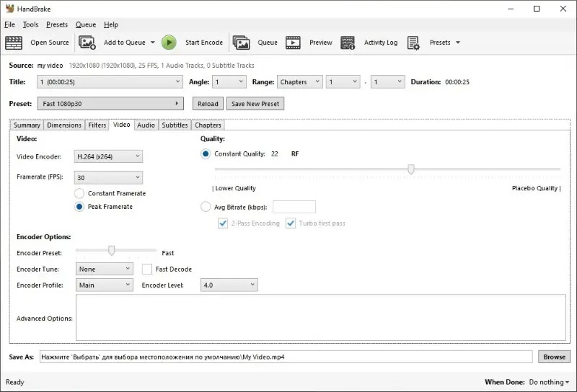
Task: Open the Angle dropdown
Action: point(229,82)
